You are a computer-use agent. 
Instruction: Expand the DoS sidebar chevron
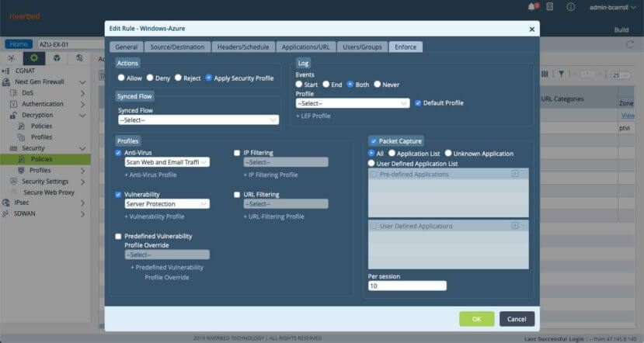pyautogui.click(x=82, y=93)
